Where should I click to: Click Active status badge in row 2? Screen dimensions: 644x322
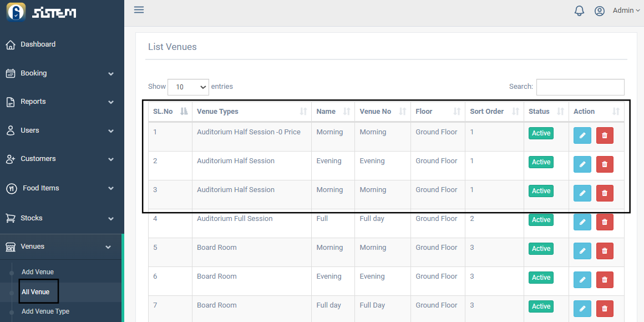541,162
